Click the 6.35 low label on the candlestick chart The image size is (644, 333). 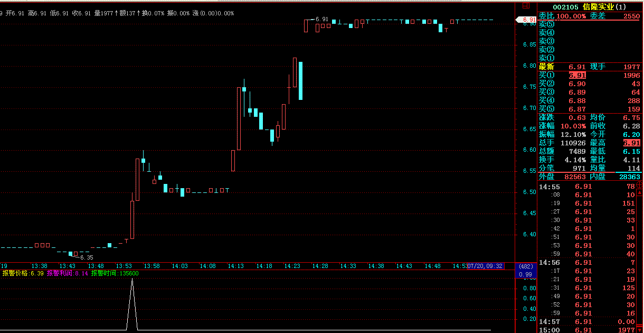(87, 257)
